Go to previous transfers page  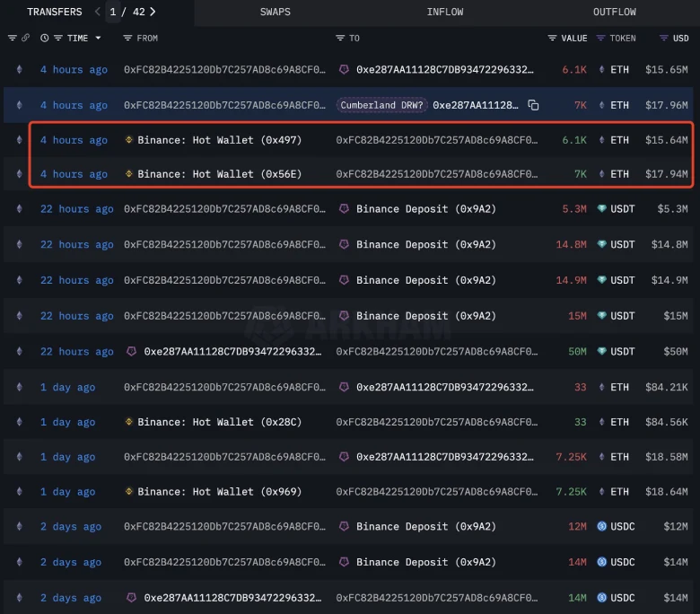pos(97,12)
